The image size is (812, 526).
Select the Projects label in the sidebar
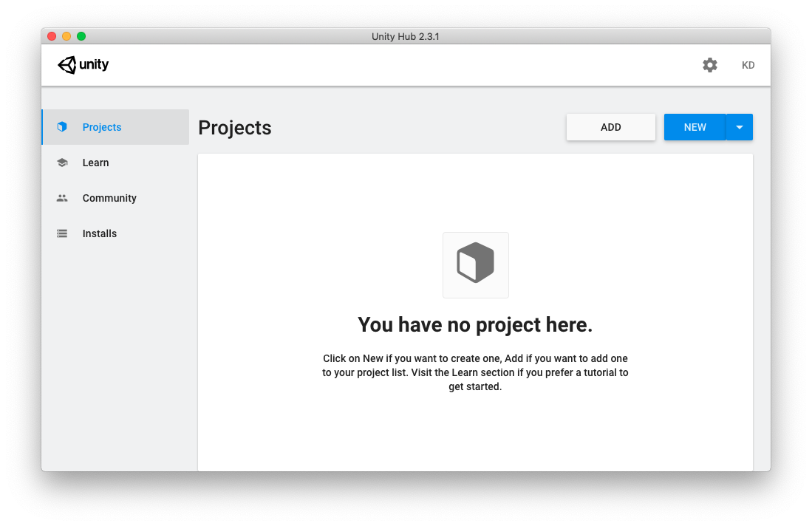click(102, 127)
